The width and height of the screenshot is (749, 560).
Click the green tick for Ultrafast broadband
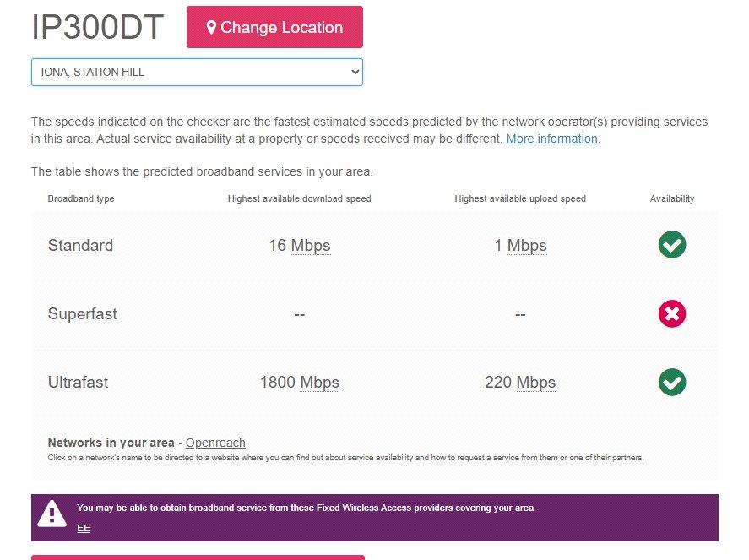tap(671, 383)
